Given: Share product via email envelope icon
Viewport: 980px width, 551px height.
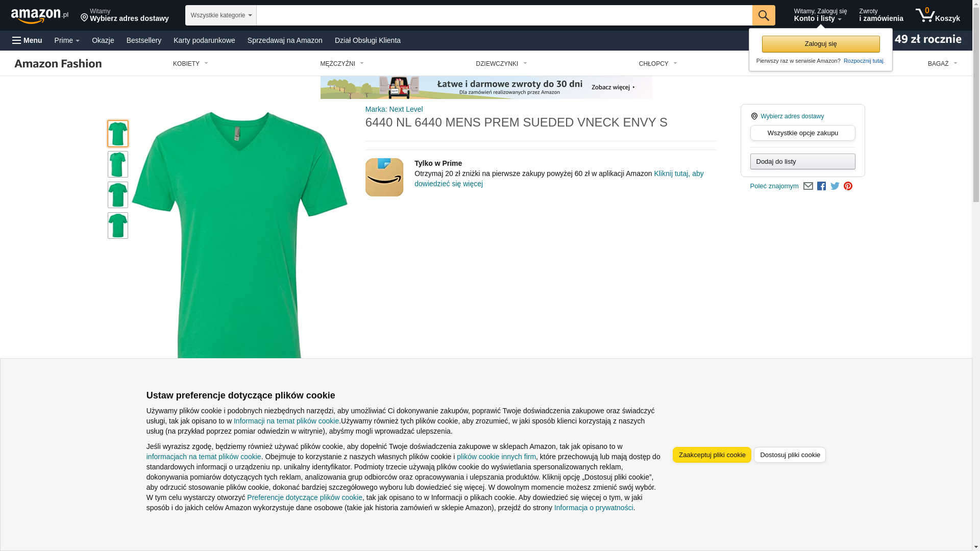Looking at the screenshot, I should (x=808, y=186).
